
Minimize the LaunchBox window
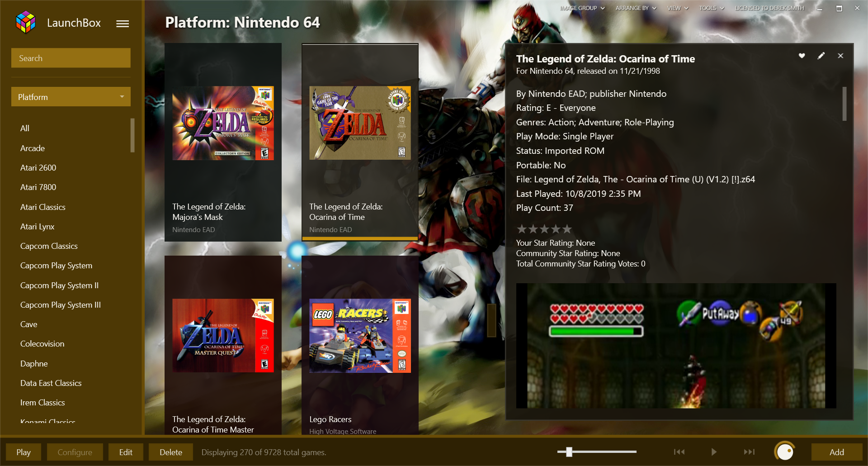(x=819, y=8)
